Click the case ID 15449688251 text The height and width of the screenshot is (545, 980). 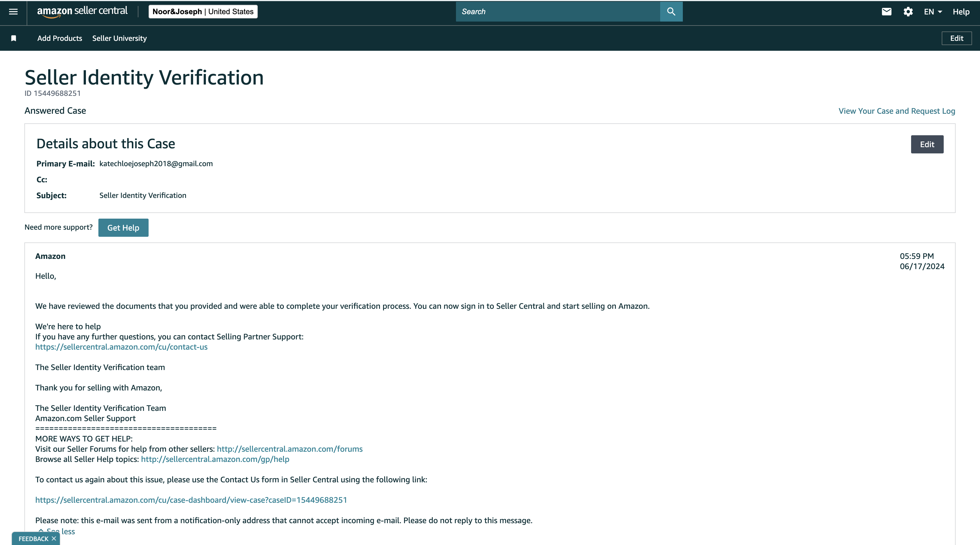[x=52, y=93]
